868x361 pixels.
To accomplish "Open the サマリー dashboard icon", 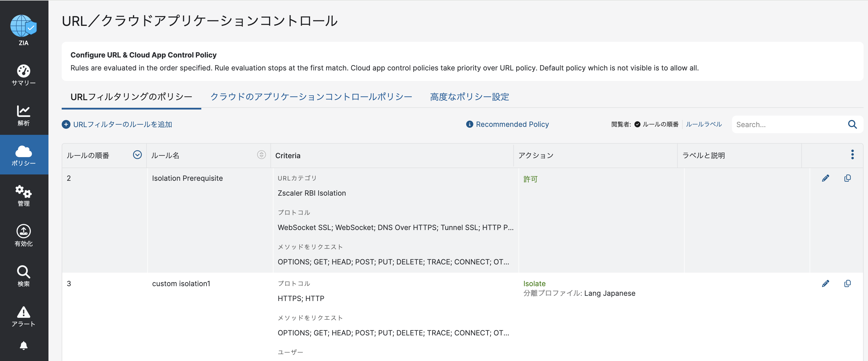I will [x=23, y=71].
